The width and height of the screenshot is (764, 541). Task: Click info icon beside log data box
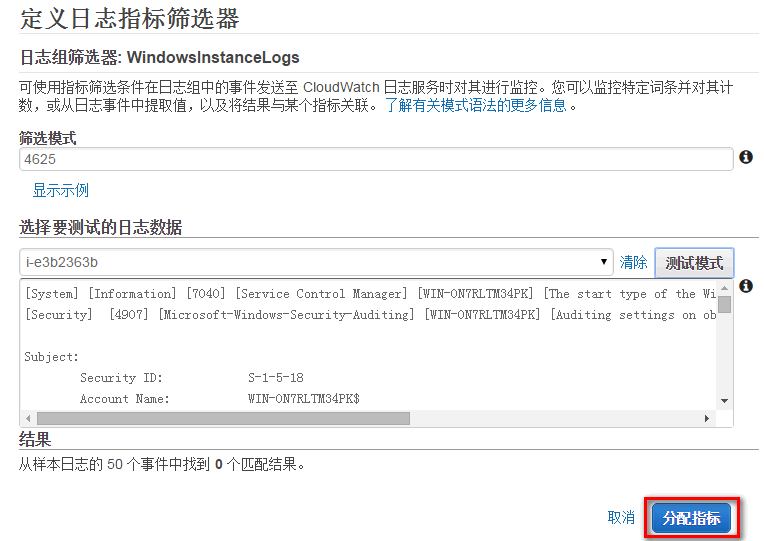745,286
